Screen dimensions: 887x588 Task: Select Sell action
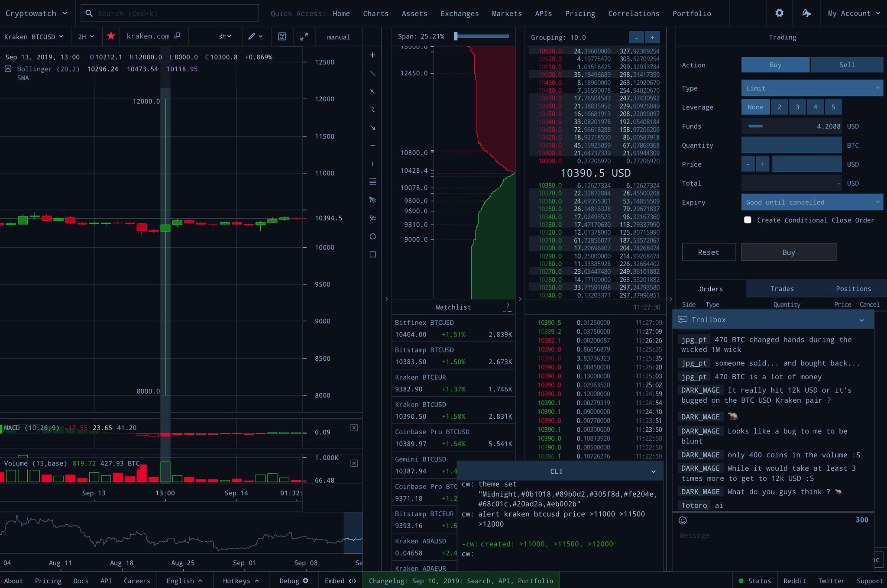coord(846,65)
